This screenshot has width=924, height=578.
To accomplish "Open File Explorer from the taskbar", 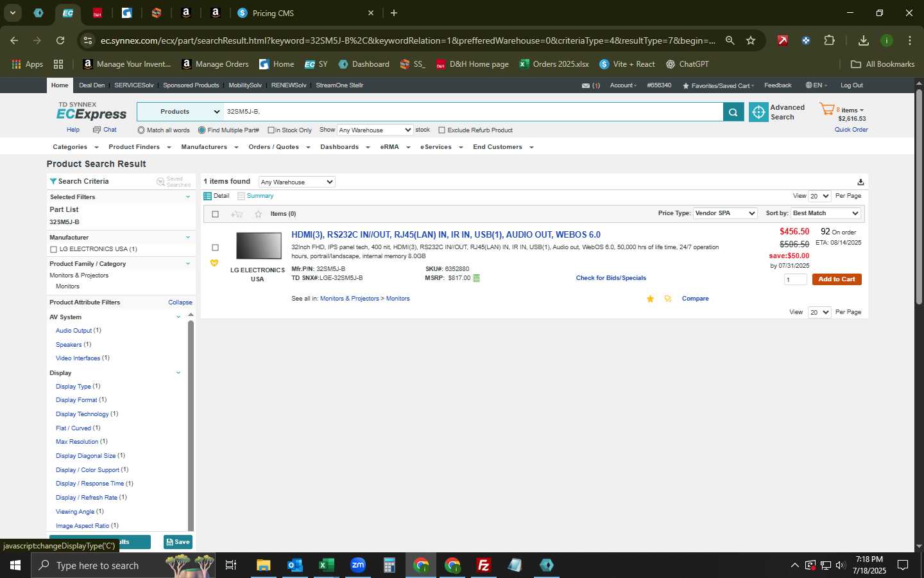I will (x=264, y=565).
